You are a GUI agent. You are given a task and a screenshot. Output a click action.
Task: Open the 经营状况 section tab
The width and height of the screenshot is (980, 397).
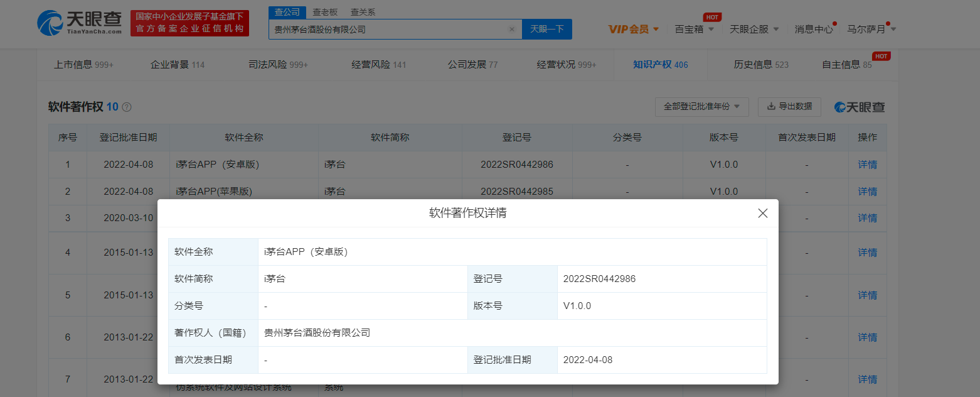567,65
